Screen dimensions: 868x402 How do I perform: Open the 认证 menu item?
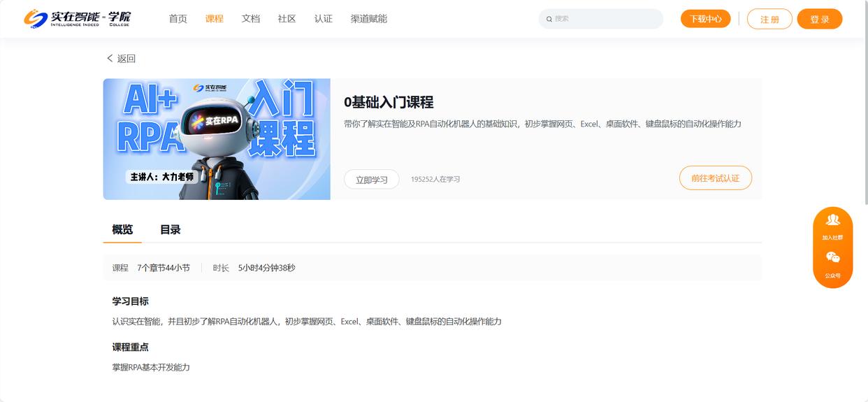coord(324,19)
